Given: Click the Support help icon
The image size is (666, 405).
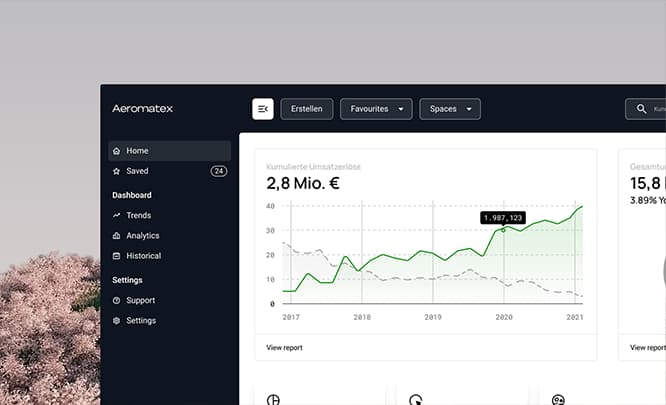Looking at the screenshot, I should (116, 300).
